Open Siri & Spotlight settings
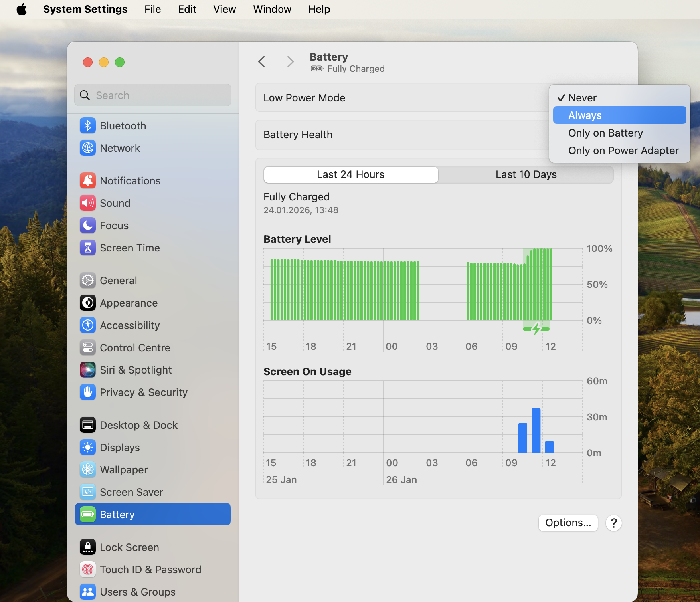This screenshot has width=700, height=602. click(136, 370)
